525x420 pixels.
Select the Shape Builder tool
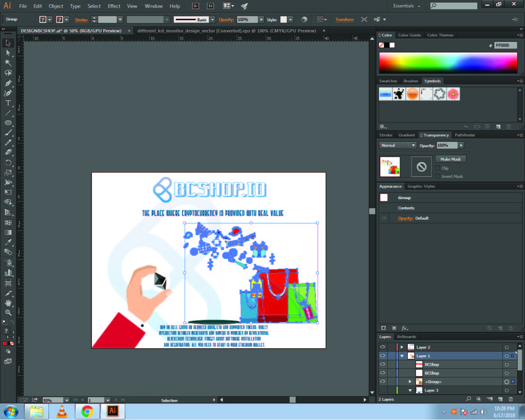(x=8, y=202)
